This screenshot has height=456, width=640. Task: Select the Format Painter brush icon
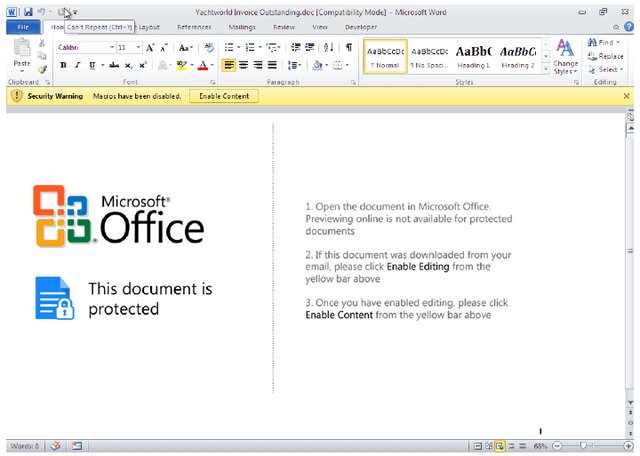tap(43, 69)
